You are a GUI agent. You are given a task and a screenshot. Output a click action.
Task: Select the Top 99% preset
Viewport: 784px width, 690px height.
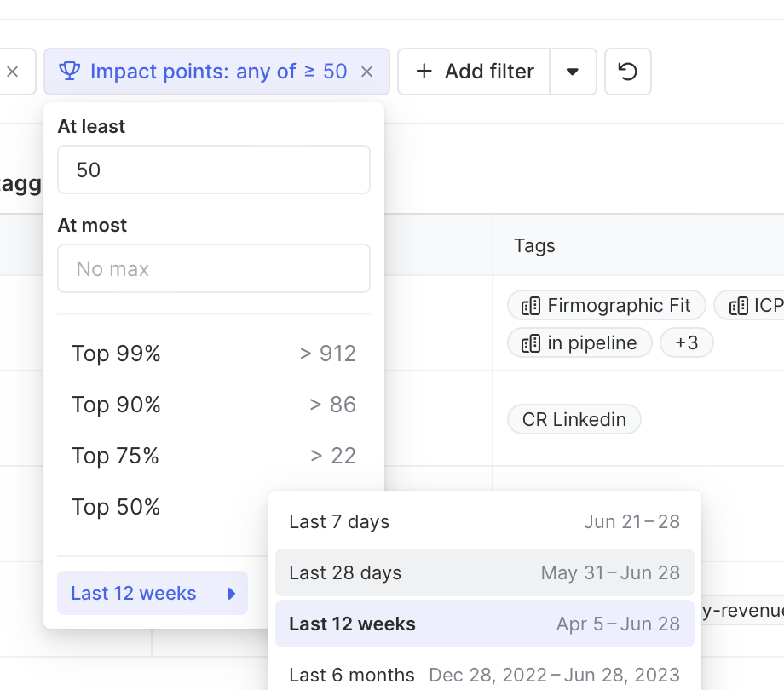[214, 354]
